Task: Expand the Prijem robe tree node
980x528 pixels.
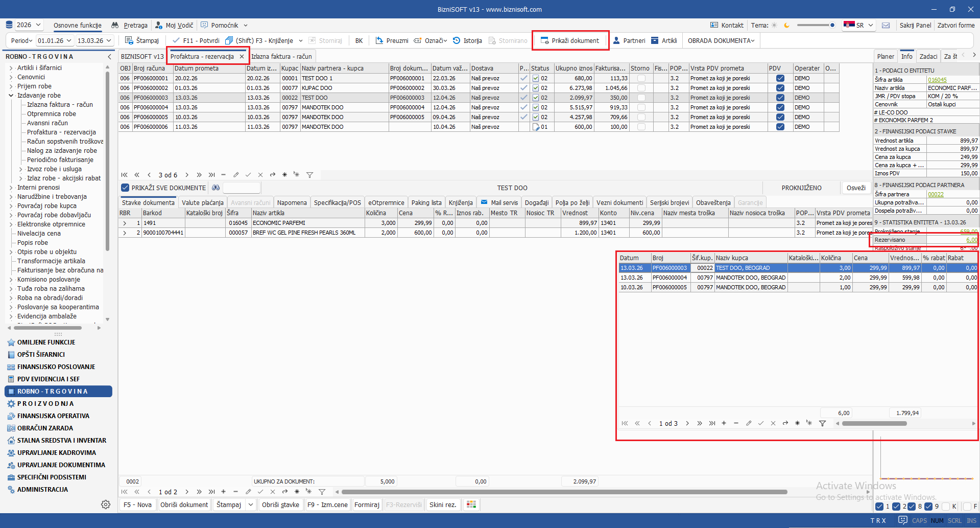Action: click(x=11, y=86)
